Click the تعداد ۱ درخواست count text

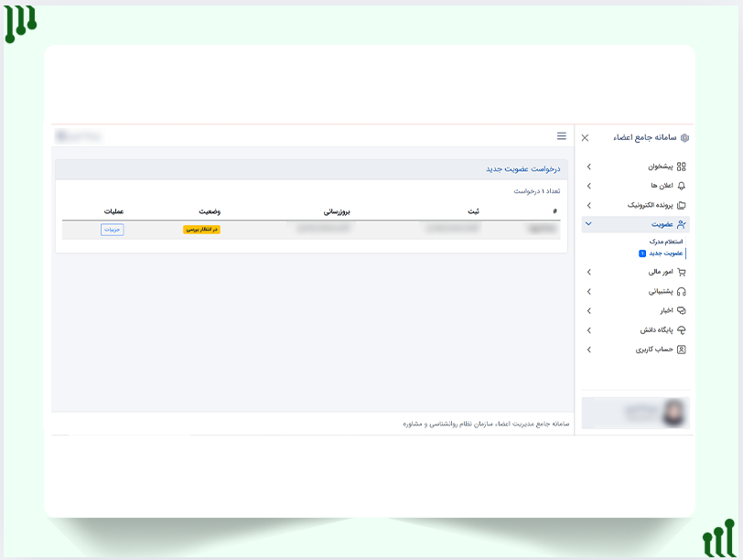tap(537, 191)
